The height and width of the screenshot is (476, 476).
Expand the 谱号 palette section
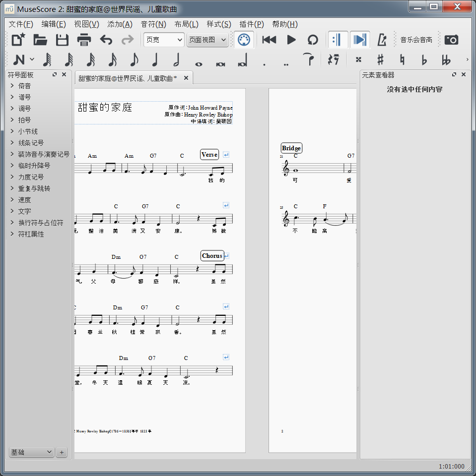24,97
